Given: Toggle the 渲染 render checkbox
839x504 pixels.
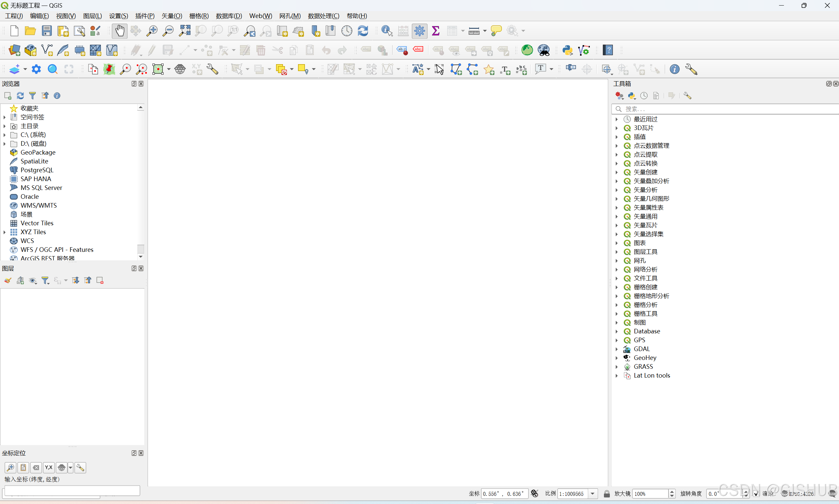Looking at the screenshot, I should pos(756,494).
